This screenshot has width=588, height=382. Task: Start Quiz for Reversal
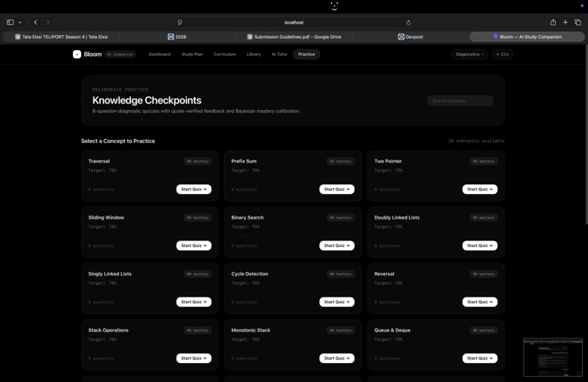click(479, 302)
